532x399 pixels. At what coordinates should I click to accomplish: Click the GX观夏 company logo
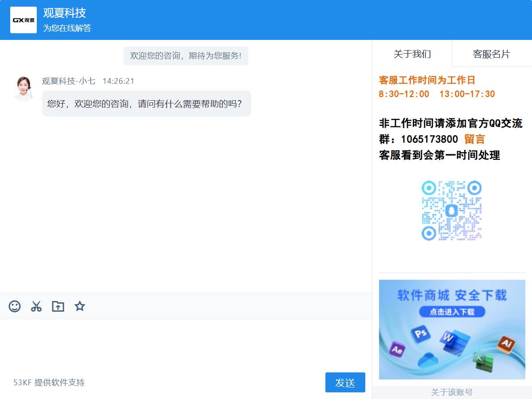tap(23, 20)
